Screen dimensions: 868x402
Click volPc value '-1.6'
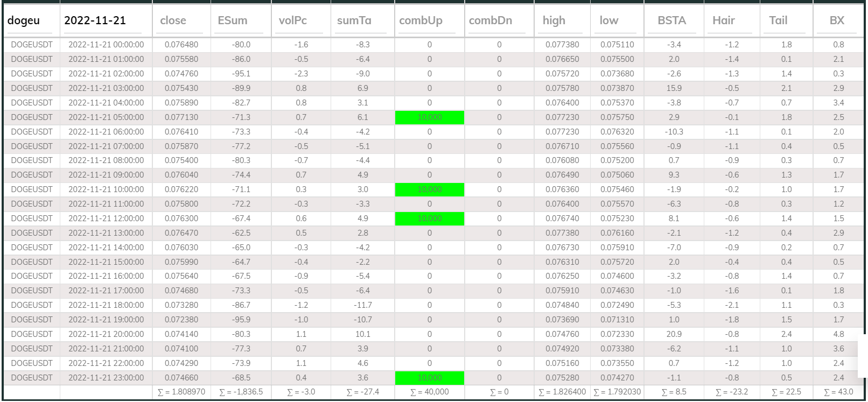301,45
